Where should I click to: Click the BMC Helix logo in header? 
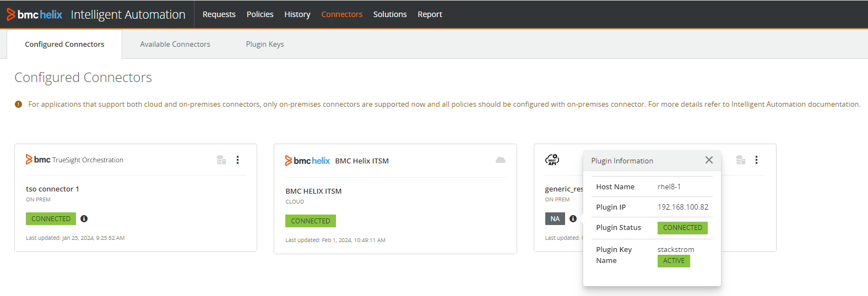coord(35,14)
